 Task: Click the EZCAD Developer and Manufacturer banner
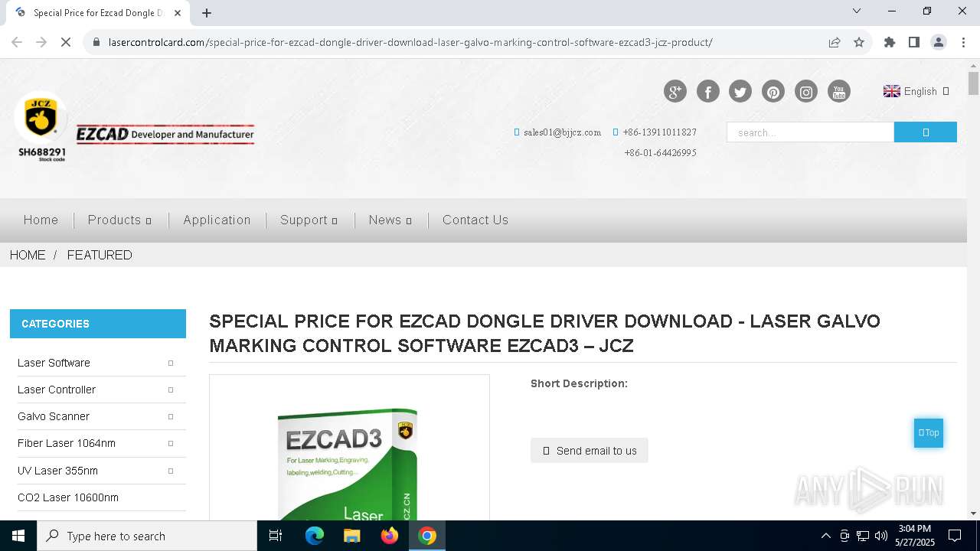(165, 135)
